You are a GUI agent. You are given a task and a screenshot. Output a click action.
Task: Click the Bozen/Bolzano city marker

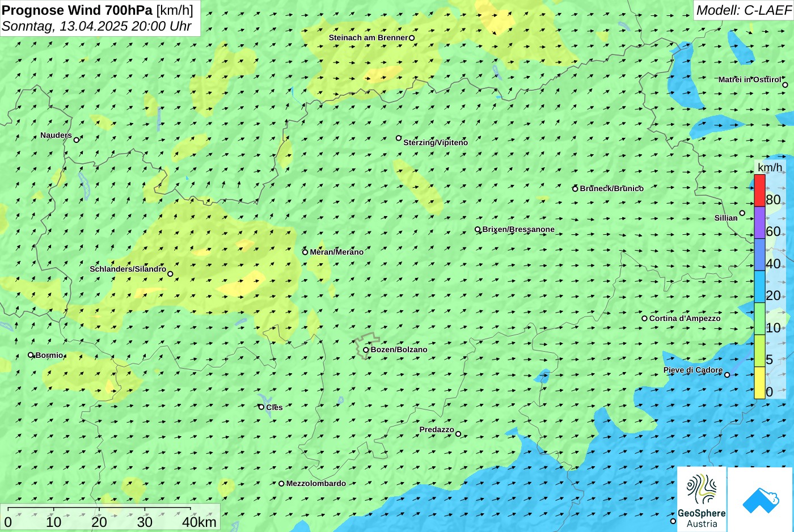[x=366, y=350]
